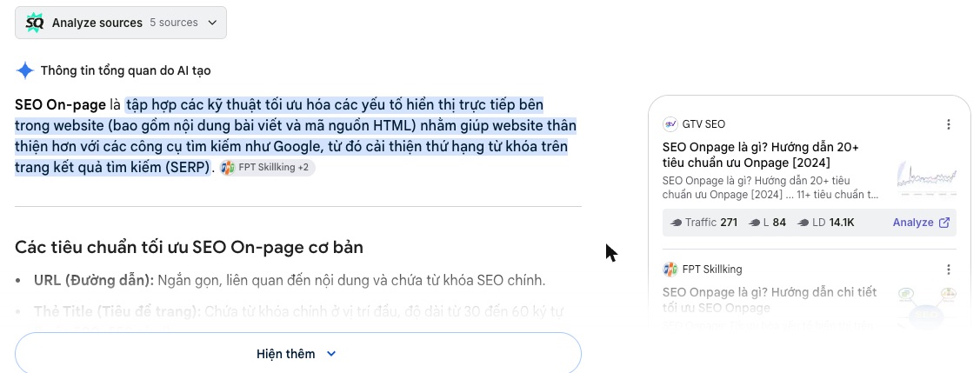Click the GTV SEO site name
Image resolution: width=980 pixels, height=373 pixels.
pos(703,124)
